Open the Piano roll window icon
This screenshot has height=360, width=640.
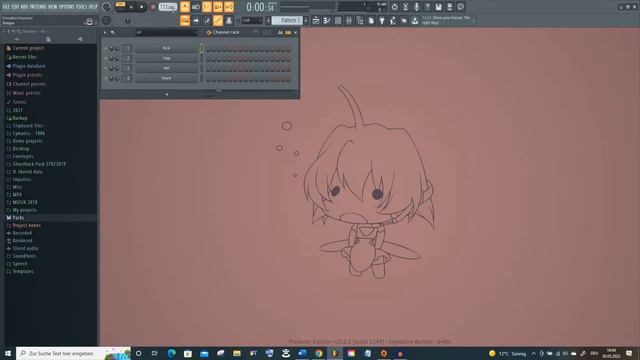click(x=327, y=20)
